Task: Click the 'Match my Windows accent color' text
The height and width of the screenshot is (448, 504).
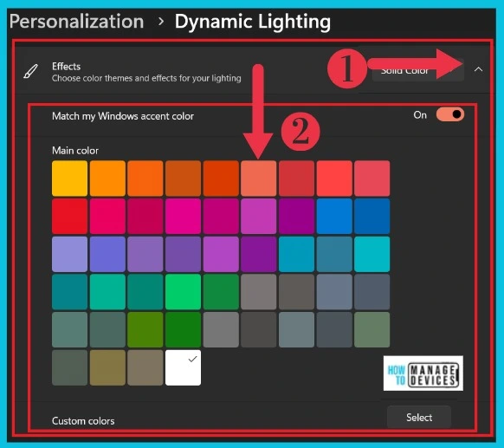Action: (123, 116)
